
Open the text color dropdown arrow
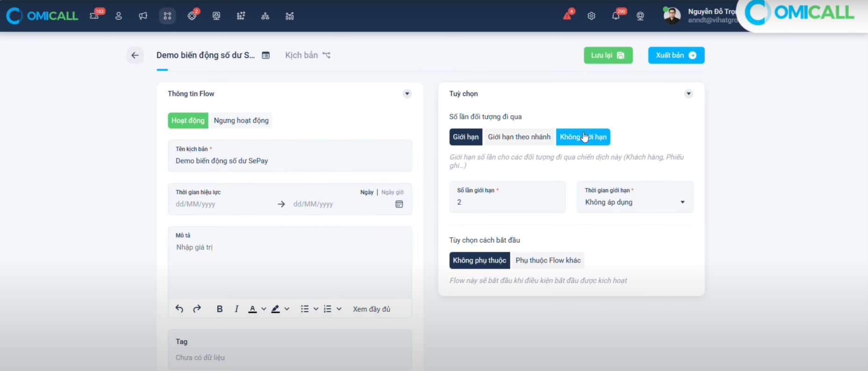point(264,309)
